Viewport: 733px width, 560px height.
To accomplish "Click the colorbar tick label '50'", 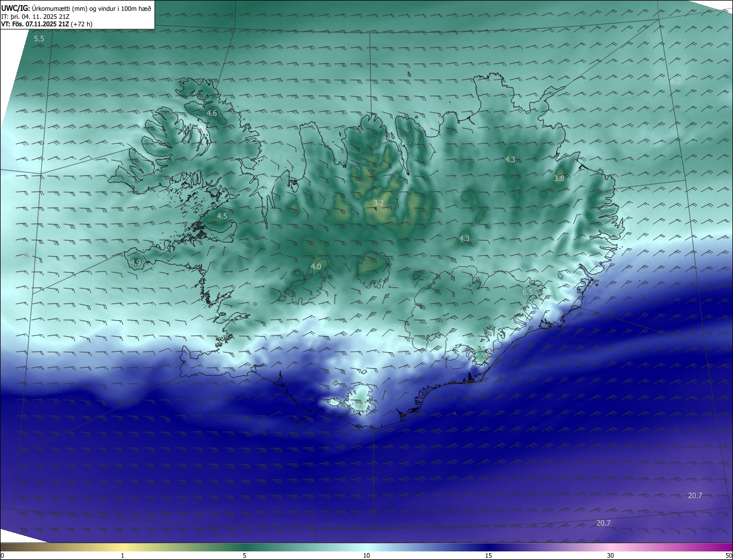I will pos(728,555).
